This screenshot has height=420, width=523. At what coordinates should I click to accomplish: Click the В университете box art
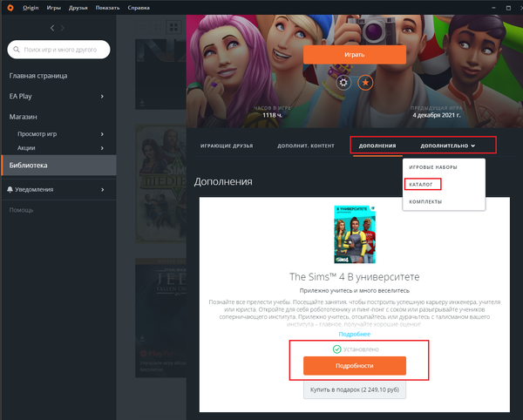click(355, 234)
